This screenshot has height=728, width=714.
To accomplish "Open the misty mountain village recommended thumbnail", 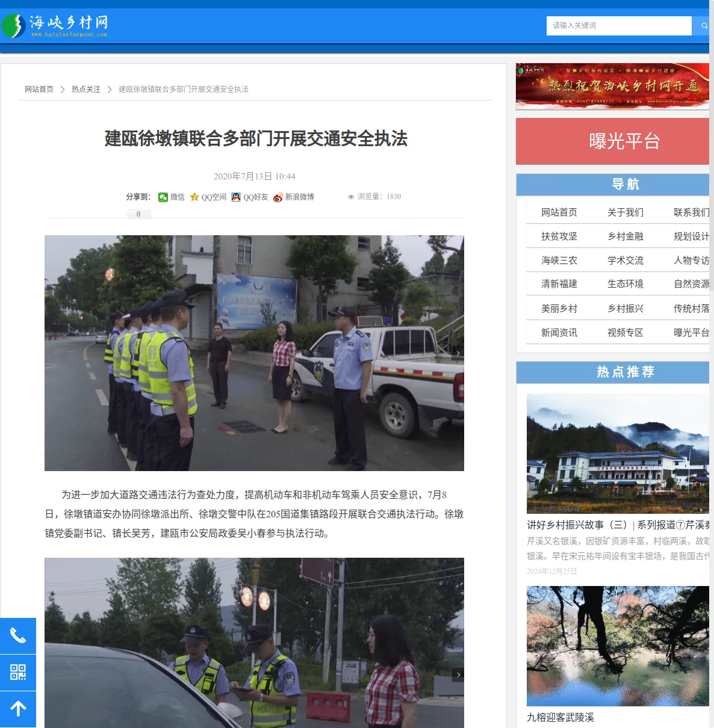I will click(618, 454).
